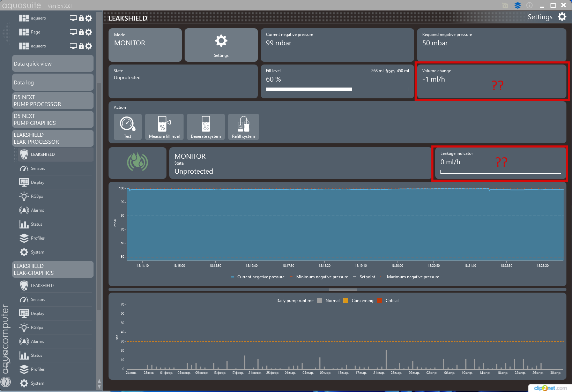Image resolution: width=572 pixels, height=392 pixels.
Task: Click the info icon in title bar
Action: tap(529, 5)
